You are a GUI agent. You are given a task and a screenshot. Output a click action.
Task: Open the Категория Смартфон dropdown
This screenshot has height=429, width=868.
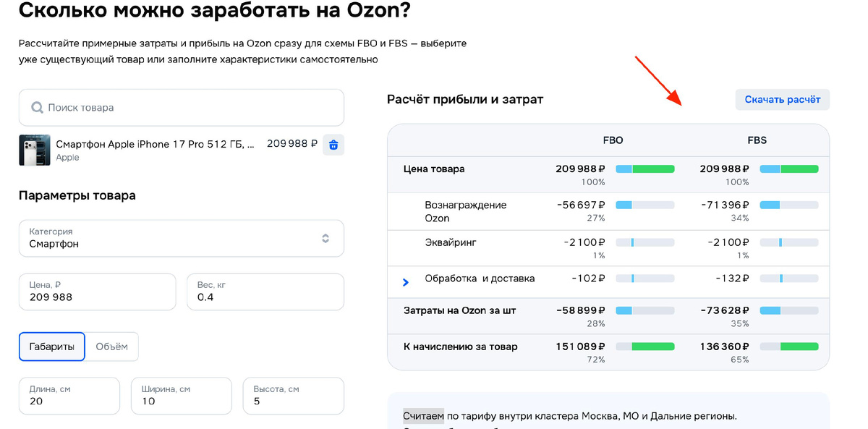[x=182, y=238]
